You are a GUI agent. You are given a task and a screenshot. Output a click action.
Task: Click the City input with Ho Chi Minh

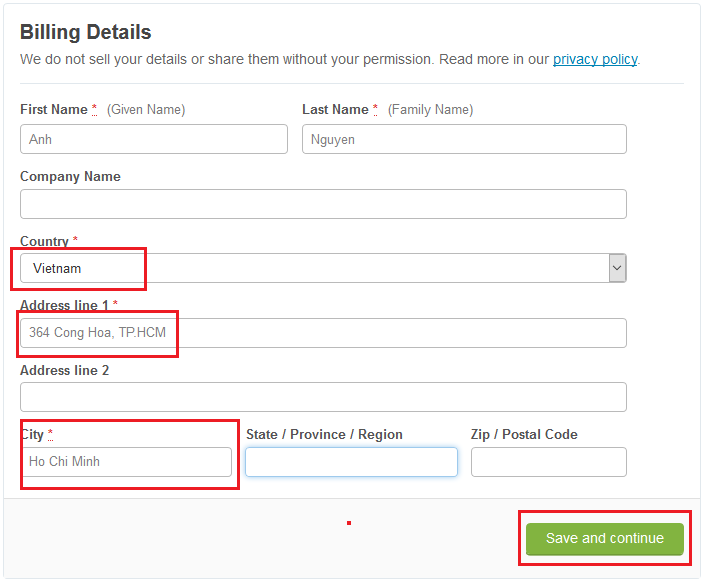[126, 462]
